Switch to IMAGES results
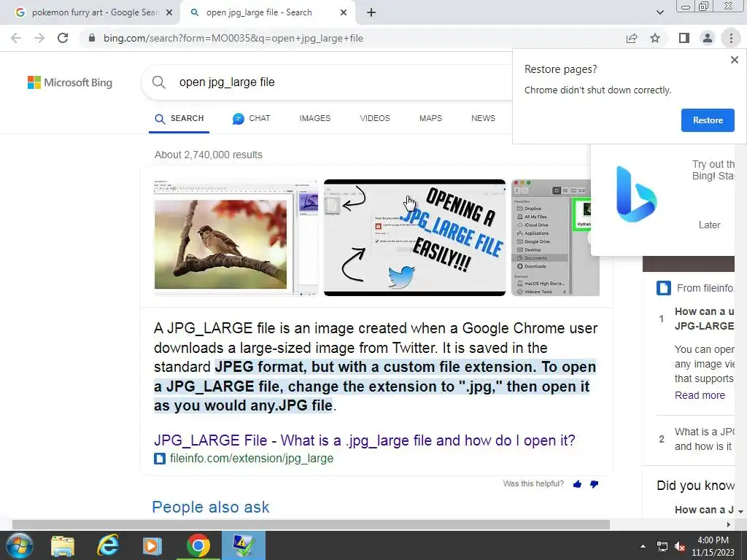Screen dimensions: 747x560 (x=315, y=118)
